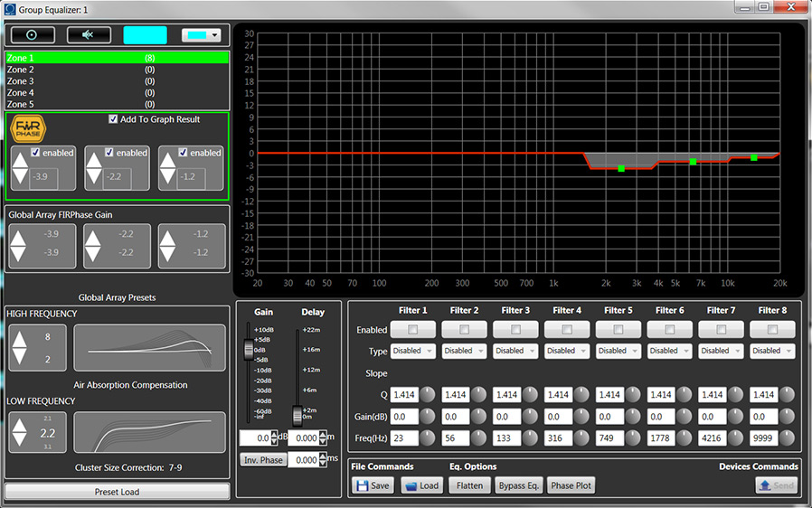Viewport: 812px width, 508px height.
Task: Toggle enabled checkbox for -2.2 band
Action: coord(109,152)
